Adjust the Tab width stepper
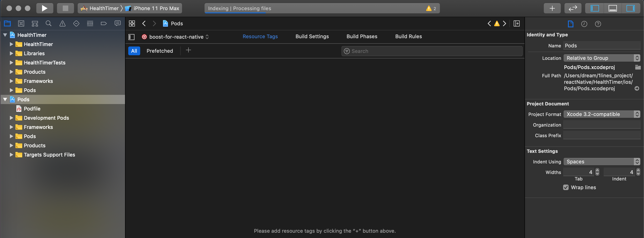 click(x=597, y=172)
